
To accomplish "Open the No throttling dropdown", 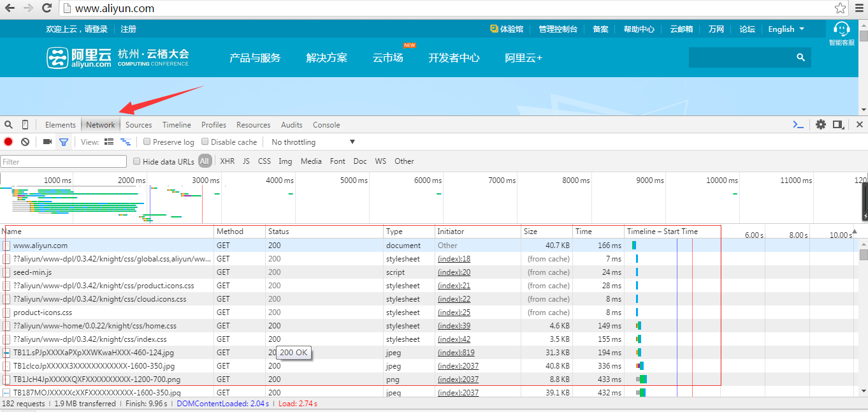I will 313,142.
